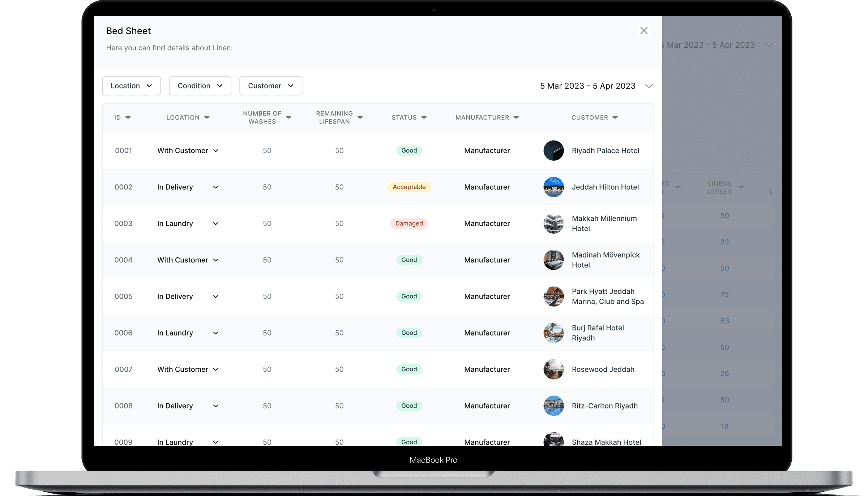Image resolution: width=868 pixels, height=497 pixels.
Task: Select the Riyadh Palace Hotel customer name
Action: point(605,151)
